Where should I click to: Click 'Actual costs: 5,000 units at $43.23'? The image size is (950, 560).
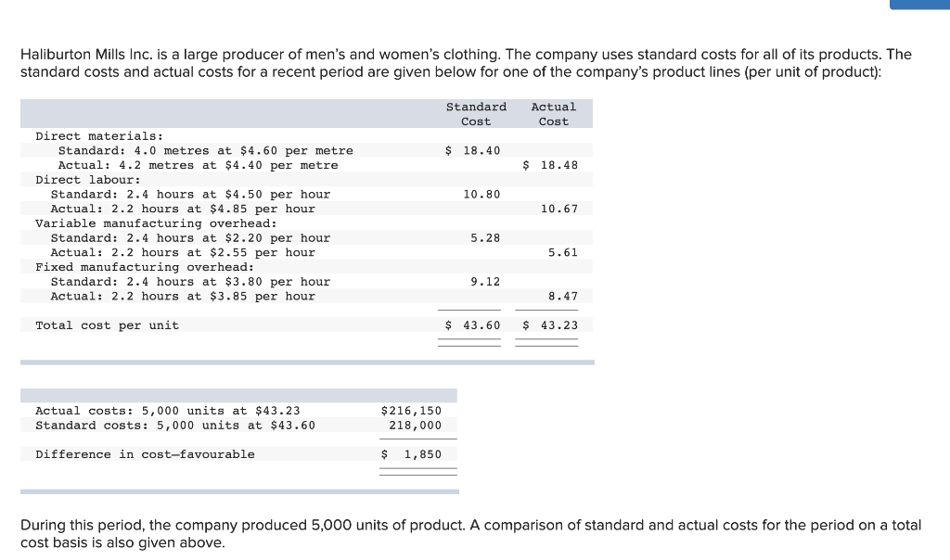[168, 411]
